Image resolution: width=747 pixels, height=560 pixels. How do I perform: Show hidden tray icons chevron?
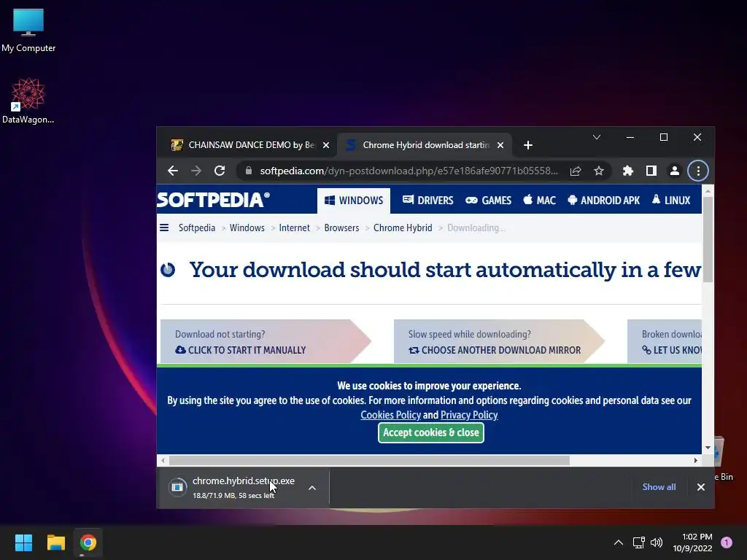coord(619,542)
